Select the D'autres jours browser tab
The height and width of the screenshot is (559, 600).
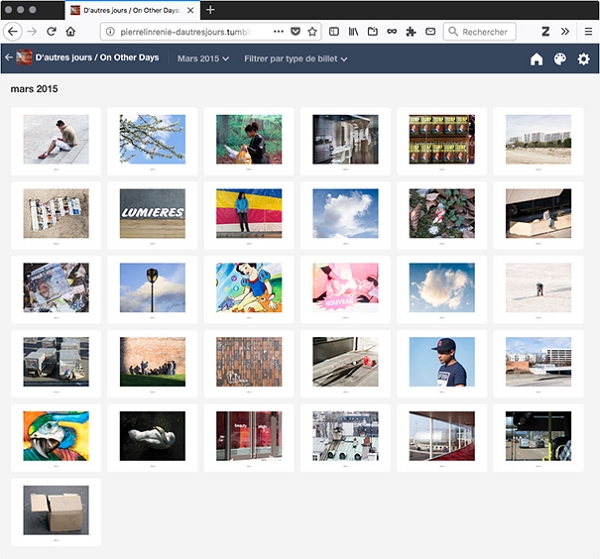point(130,9)
